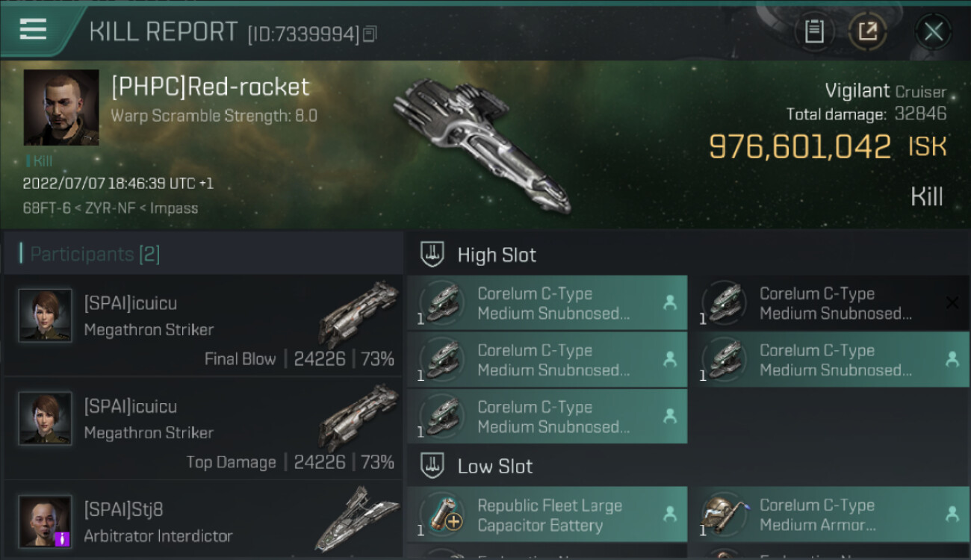Click the High Slot section icon
Screen dimensions: 971x560
(x=432, y=254)
